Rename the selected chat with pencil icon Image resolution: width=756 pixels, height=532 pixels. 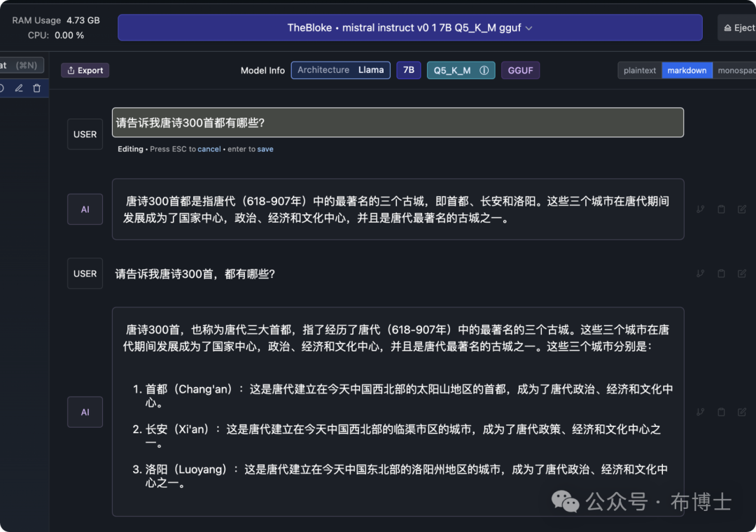coord(19,88)
